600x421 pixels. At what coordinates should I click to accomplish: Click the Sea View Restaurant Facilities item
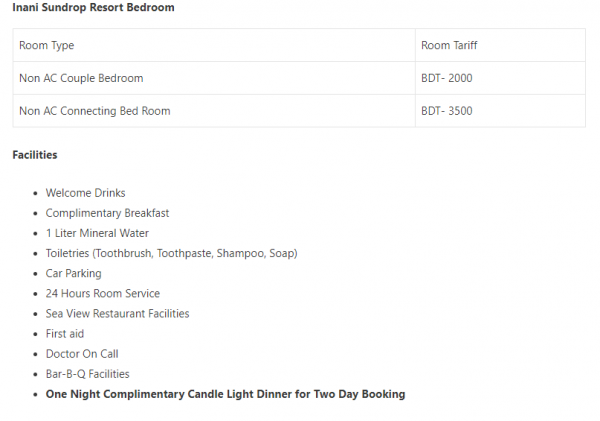(x=117, y=314)
